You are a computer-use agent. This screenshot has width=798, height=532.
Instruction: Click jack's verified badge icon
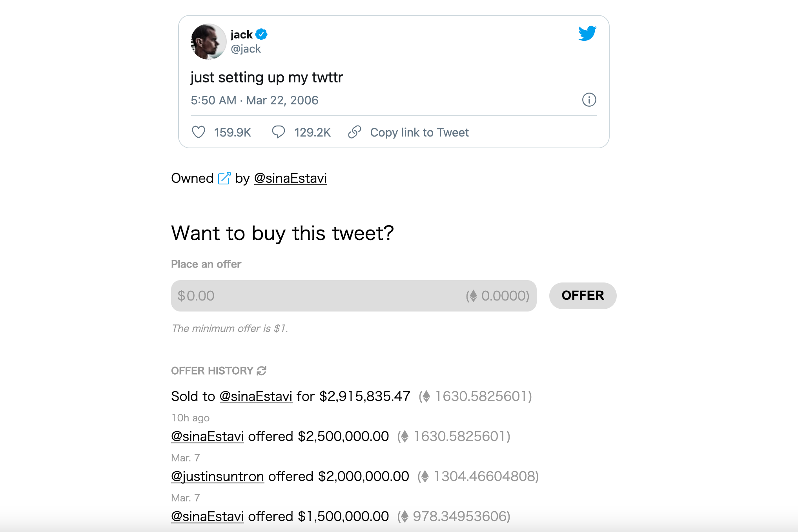click(x=261, y=35)
